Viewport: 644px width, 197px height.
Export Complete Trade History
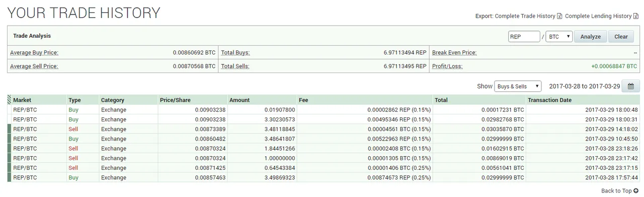(525, 16)
